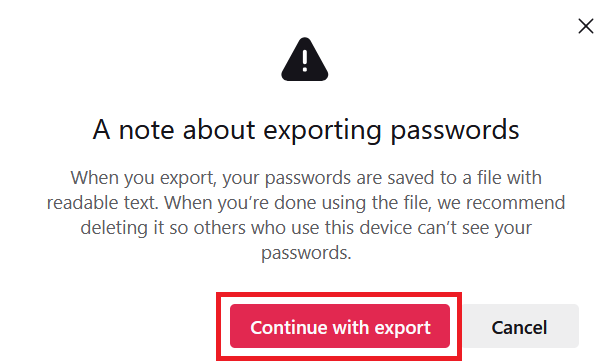Click the dialog heading about exporting passwords
Viewport: 612px width, 364px height.
pyautogui.click(x=306, y=130)
